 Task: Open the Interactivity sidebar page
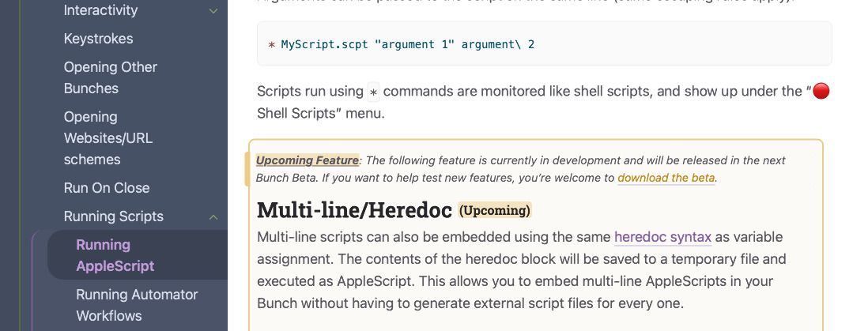(100, 11)
